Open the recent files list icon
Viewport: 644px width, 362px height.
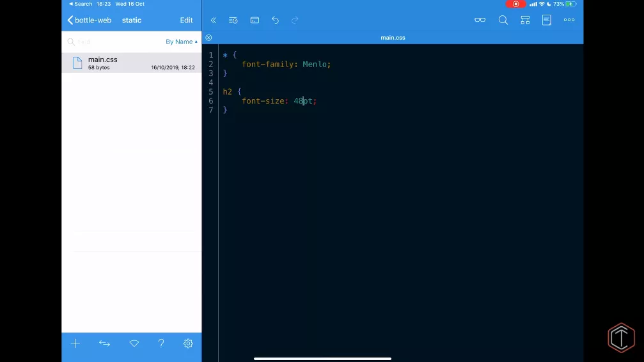[x=233, y=20]
